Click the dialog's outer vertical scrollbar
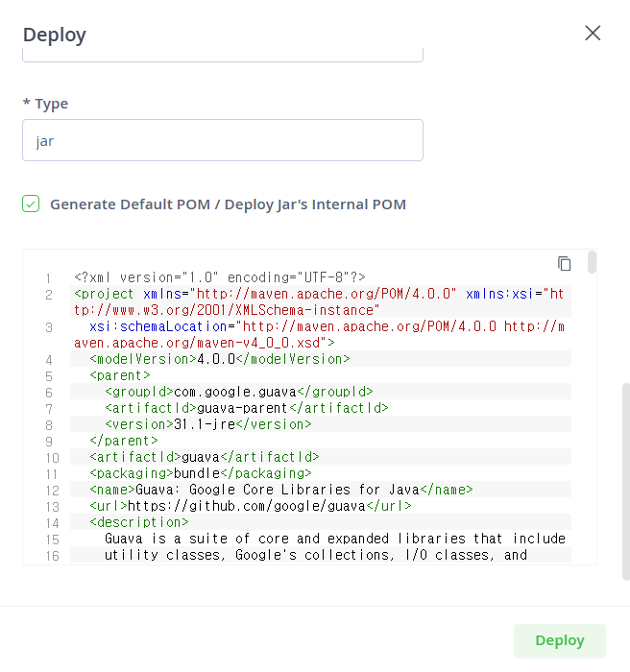The width and height of the screenshot is (630, 672). [626, 482]
